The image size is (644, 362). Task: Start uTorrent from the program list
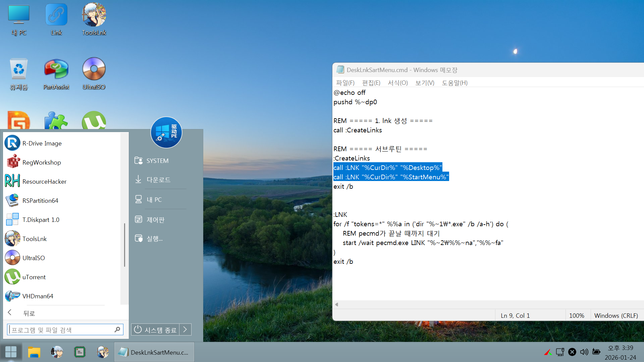coord(34,277)
